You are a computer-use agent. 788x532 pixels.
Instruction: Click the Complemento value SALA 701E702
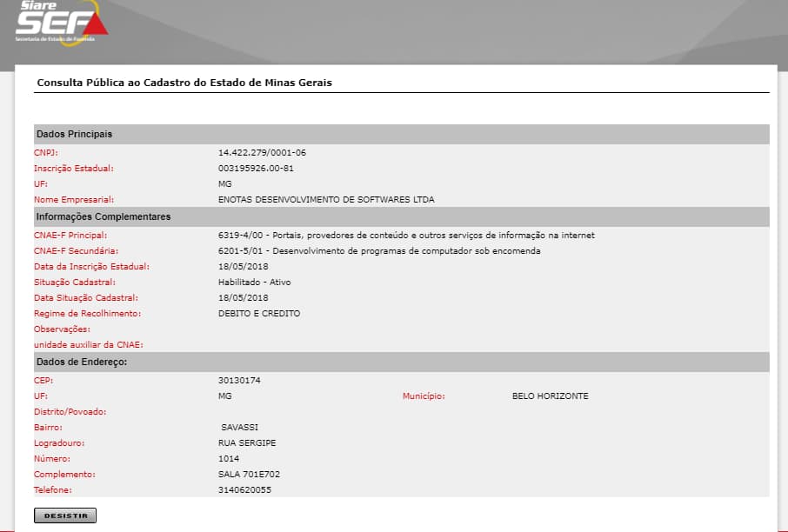pyautogui.click(x=249, y=475)
